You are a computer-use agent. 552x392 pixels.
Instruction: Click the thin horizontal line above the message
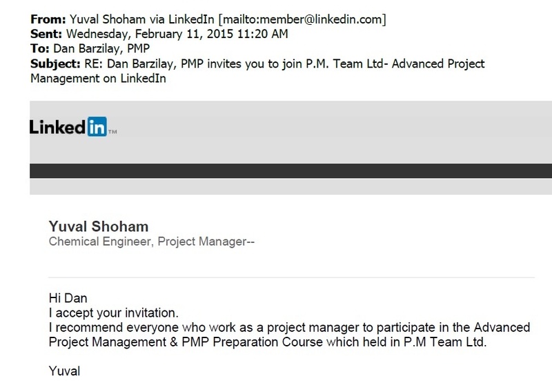coord(291,277)
